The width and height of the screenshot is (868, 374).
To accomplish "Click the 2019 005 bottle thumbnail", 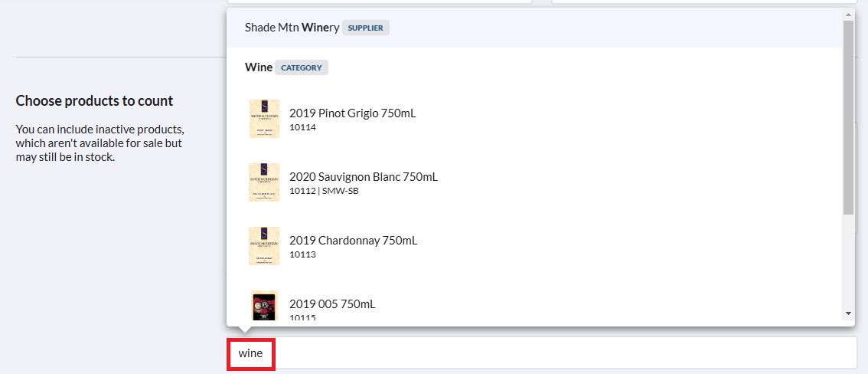I will click(264, 305).
